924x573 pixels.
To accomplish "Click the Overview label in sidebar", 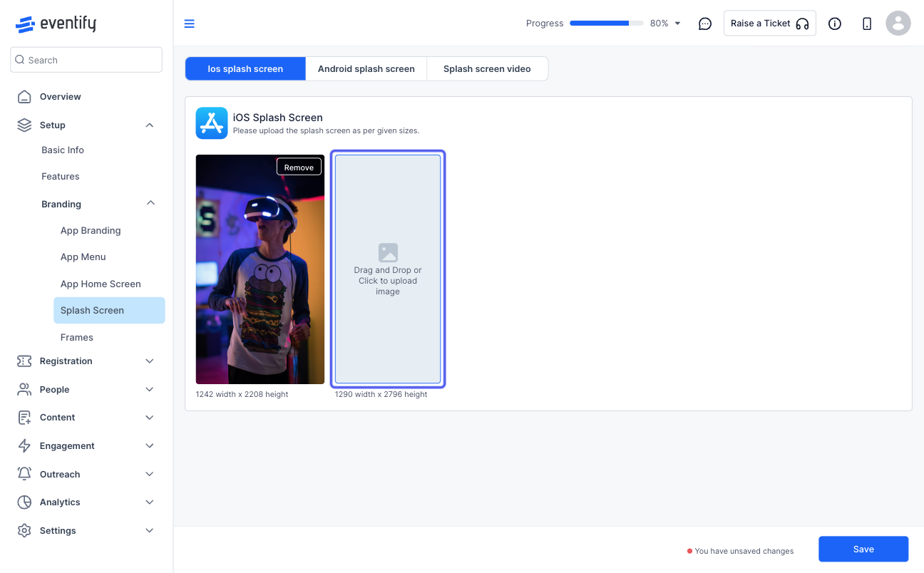I will [61, 97].
